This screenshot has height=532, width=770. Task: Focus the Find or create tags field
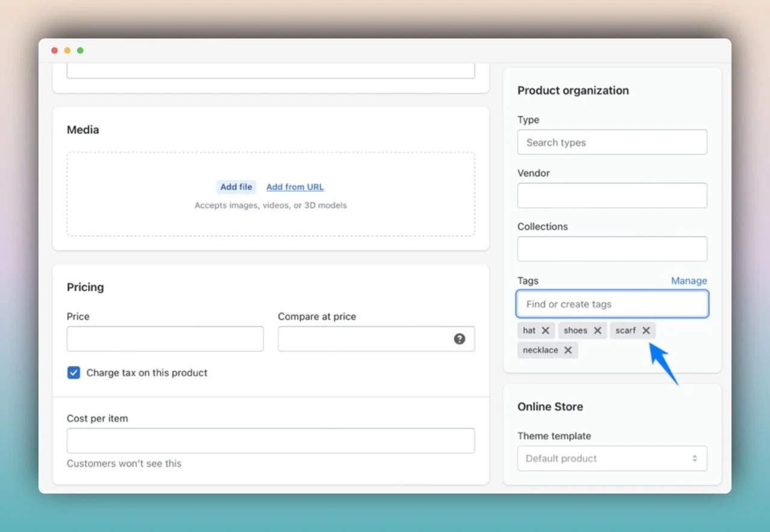pos(612,304)
